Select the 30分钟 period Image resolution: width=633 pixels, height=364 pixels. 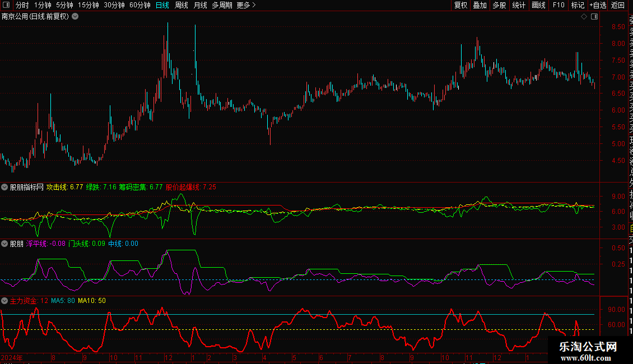point(114,5)
